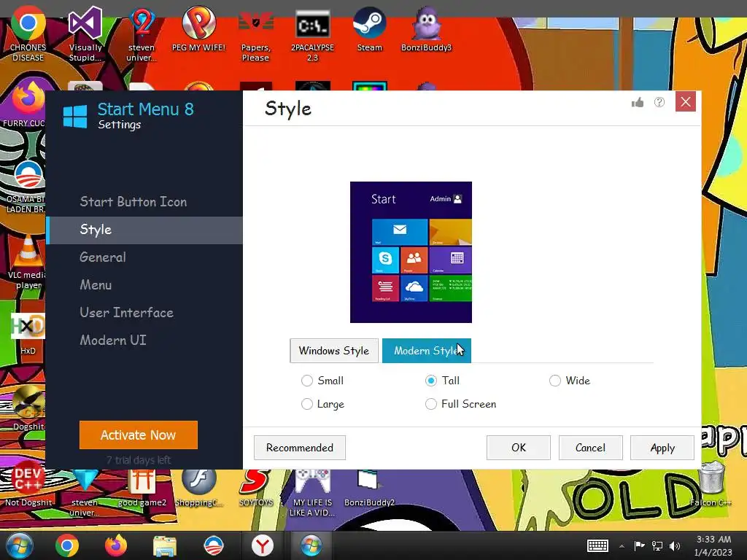Screen dimensions: 747x560
Task: Open the good game2 desktop icon
Action: click(x=142, y=488)
